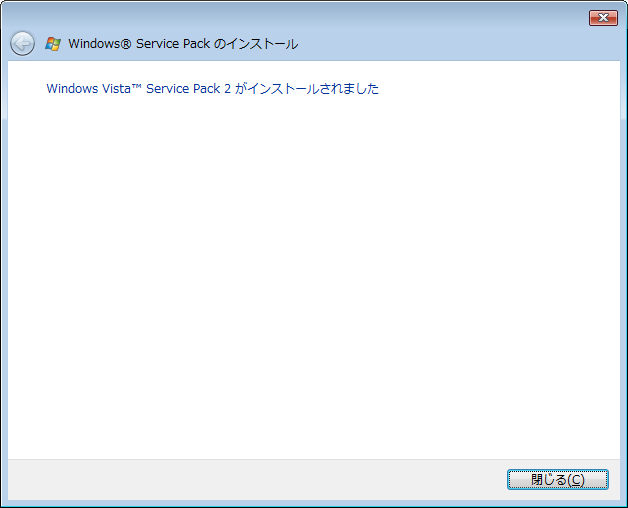Click the gray footer bar beside 閉じる

[250, 479]
